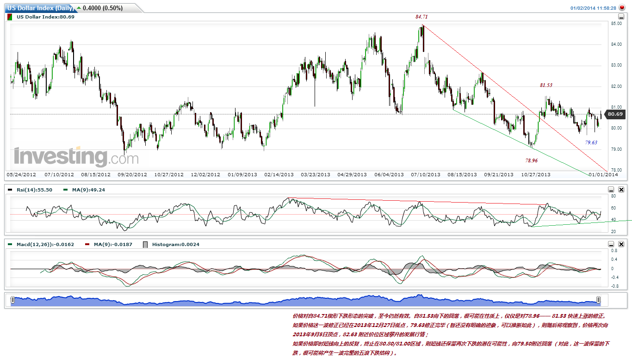The height and width of the screenshot is (364, 632).
Task: Grab the right range navigator handle
Action: 598,300
